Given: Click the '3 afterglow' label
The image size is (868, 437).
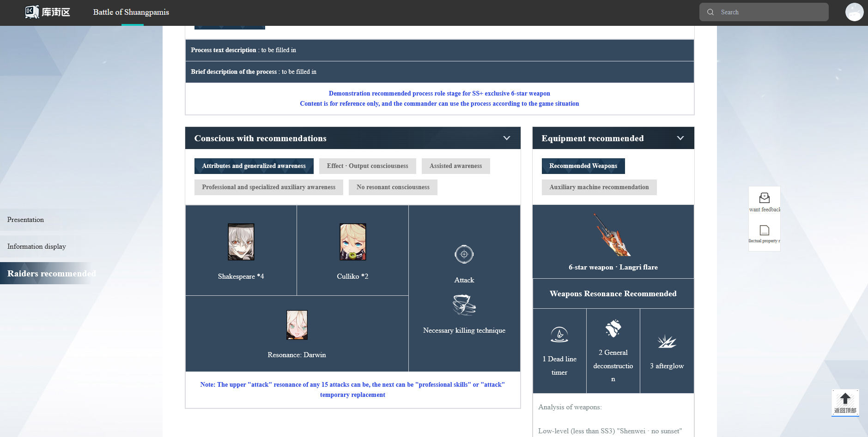Looking at the screenshot, I should pyautogui.click(x=667, y=366).
